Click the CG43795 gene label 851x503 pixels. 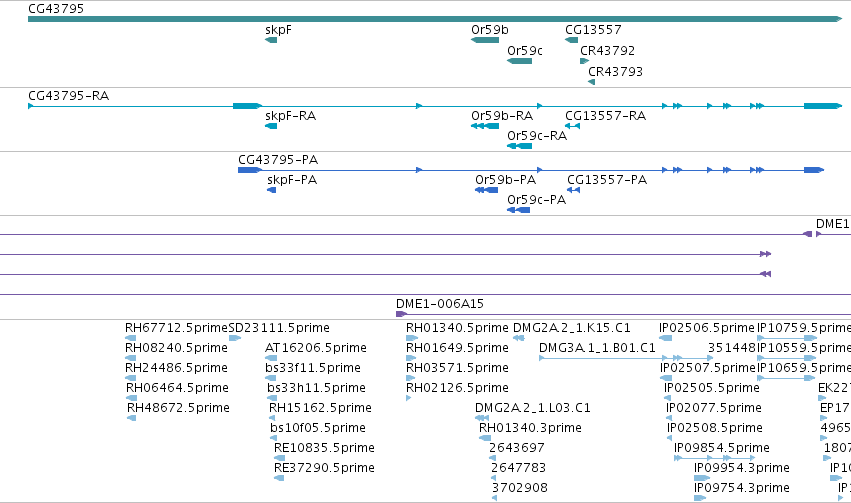[x=56, y=9]
